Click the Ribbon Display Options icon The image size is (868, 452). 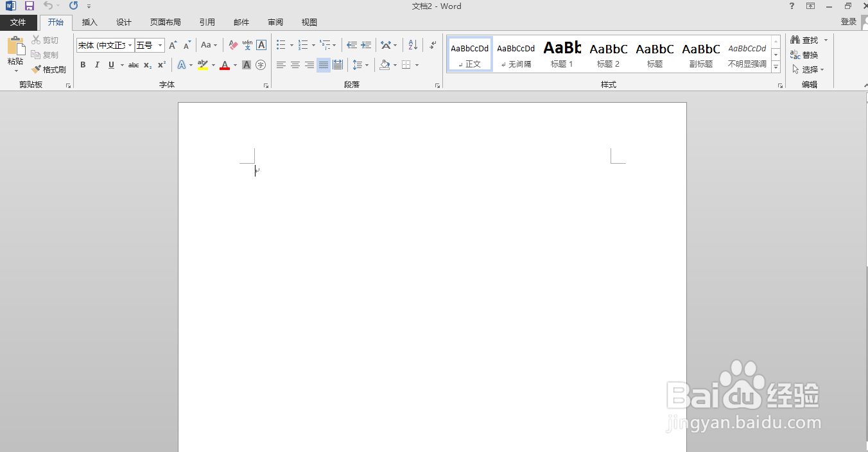tap(811, 6)
